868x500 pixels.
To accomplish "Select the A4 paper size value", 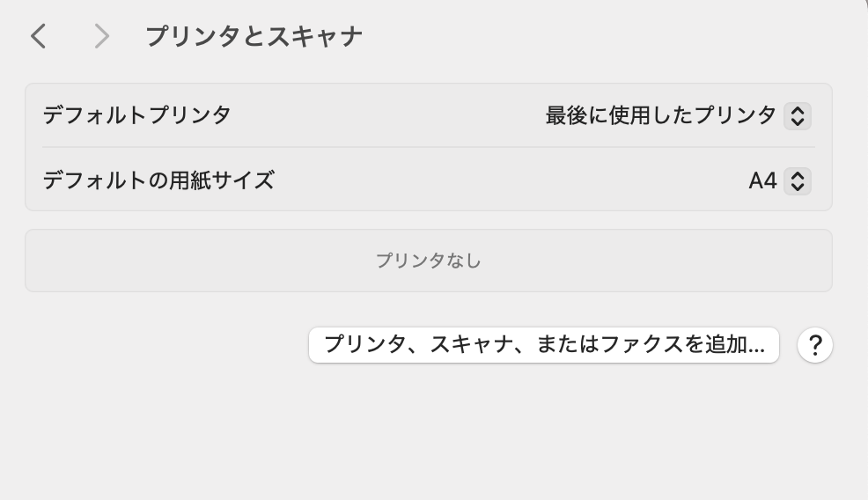I will coord(762,181).
